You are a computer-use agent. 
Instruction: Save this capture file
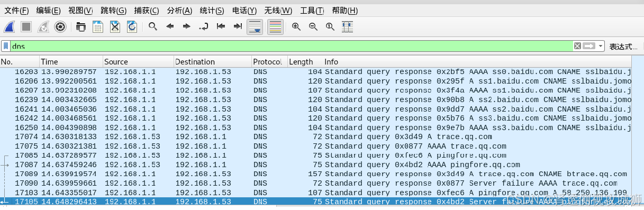(98, 26)
